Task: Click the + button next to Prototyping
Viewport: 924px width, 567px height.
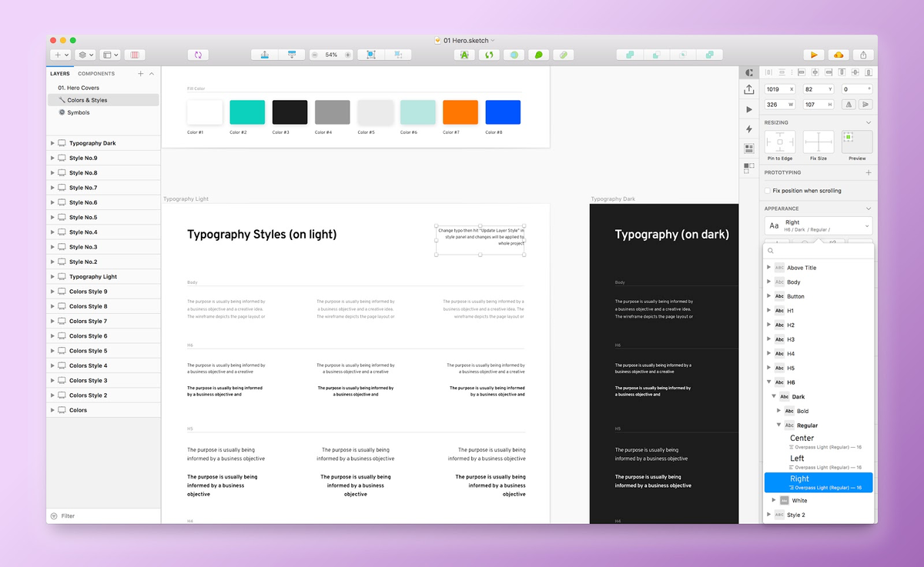Action: click(x=869, y=172)
